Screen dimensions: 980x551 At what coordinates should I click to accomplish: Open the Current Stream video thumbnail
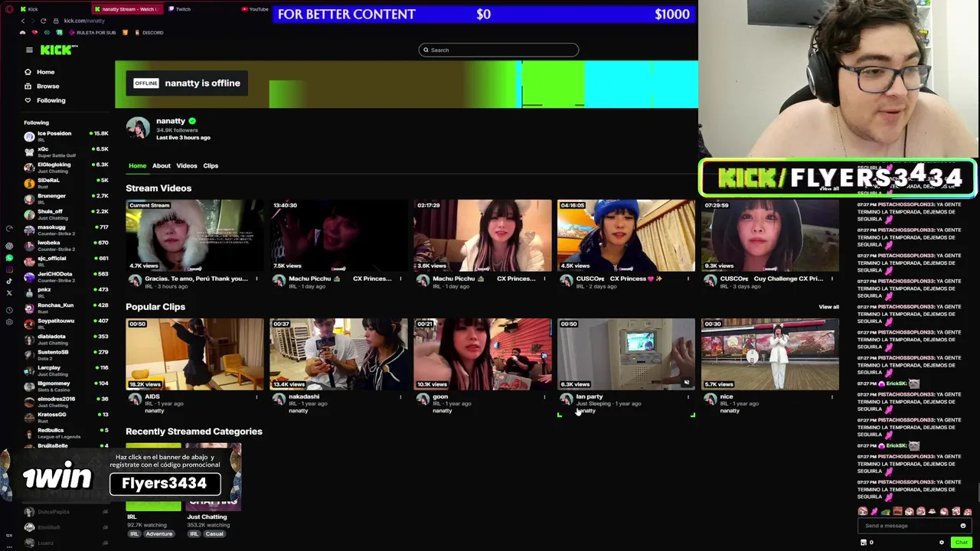click(x=194, y=236)
